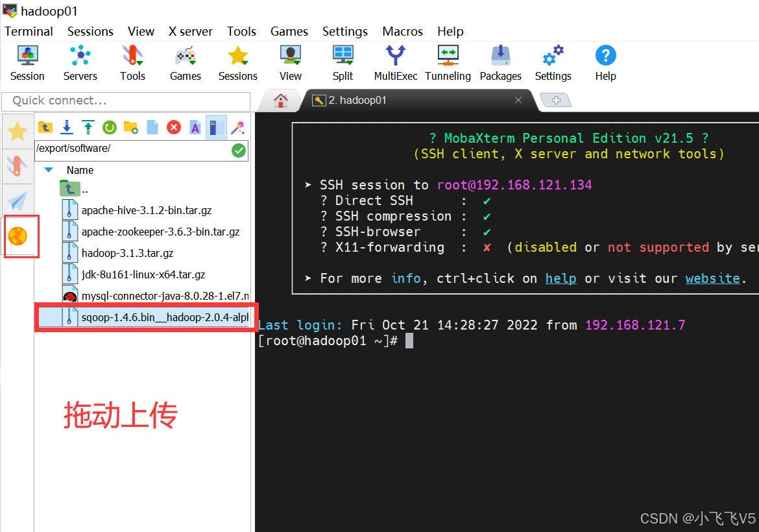This screenshot has height=532, width=759.
Task: Select jdk-8u161-linux-x64.tar.gz file
Action: pyautogui.click(x=134, y=274)
